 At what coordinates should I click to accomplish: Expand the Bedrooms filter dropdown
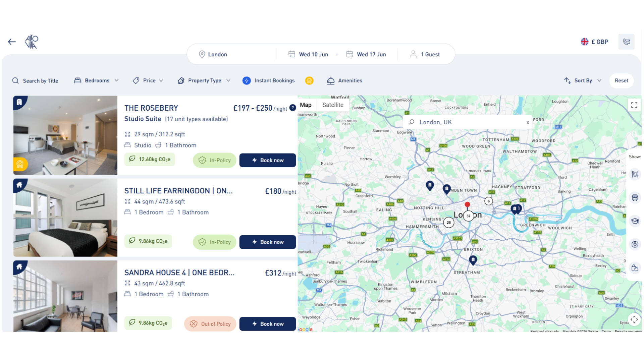pos(96,80)
